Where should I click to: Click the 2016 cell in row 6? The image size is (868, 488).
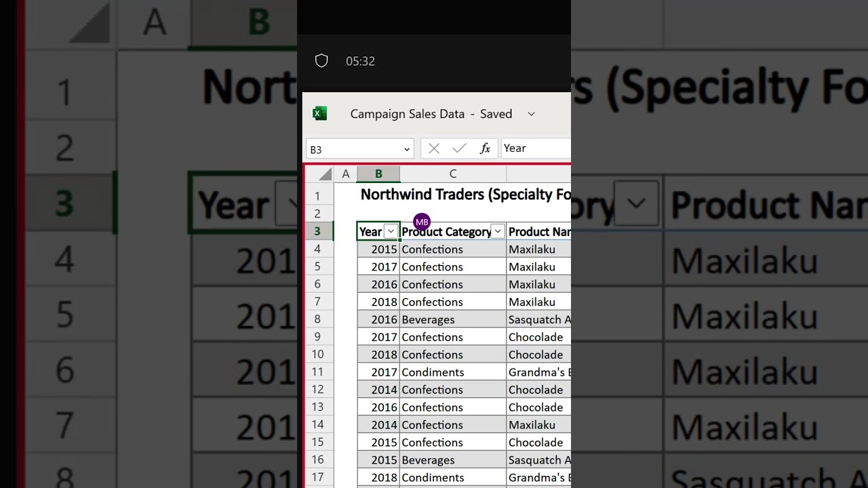tap(378, 285)
